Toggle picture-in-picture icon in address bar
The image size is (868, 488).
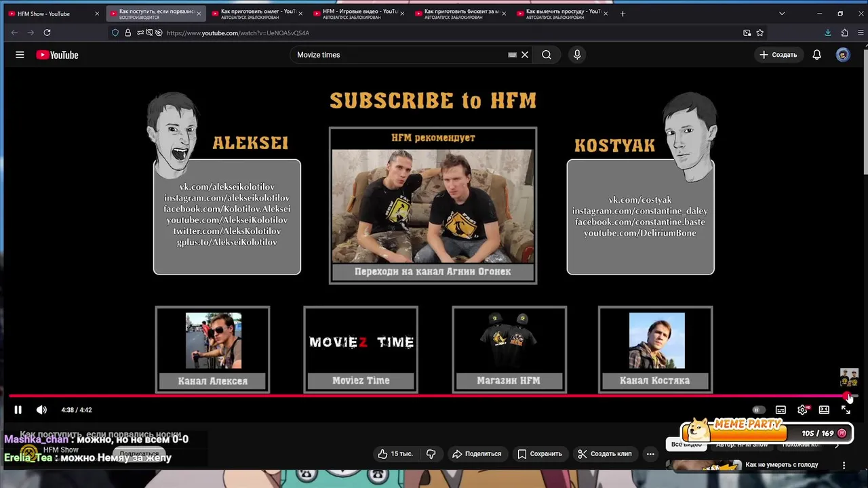pyautogui.click(x=747, y=33)
